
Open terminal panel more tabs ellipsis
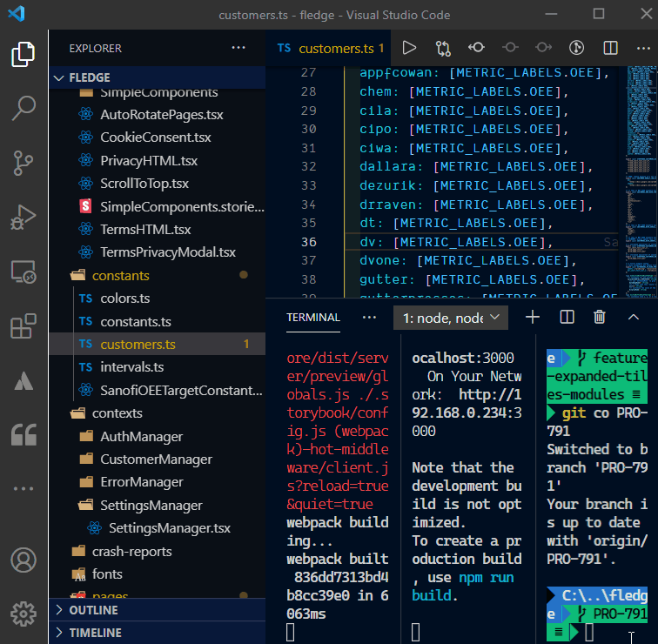(x=369, y=318)
